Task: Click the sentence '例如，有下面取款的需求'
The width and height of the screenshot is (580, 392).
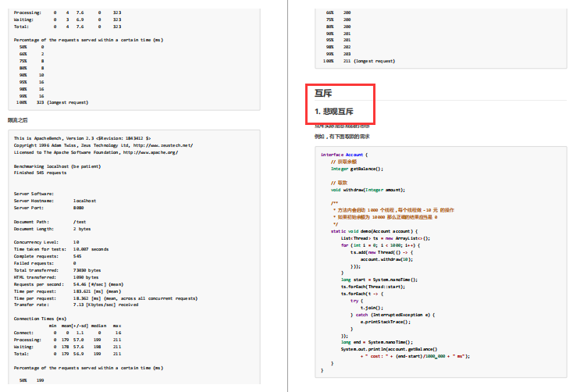Action: point(342,137)
